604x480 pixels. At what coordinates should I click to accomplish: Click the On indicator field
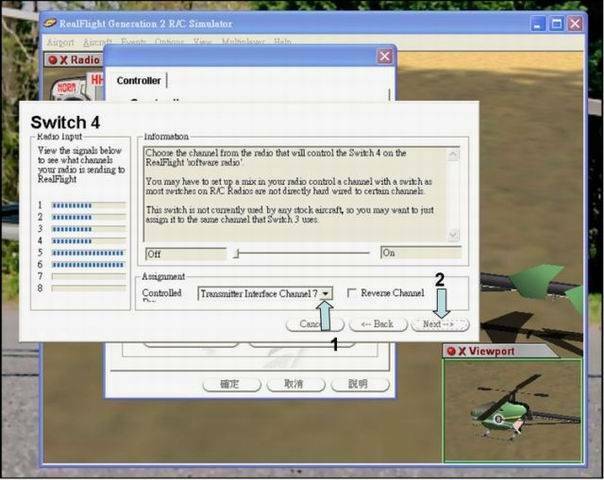421,253
